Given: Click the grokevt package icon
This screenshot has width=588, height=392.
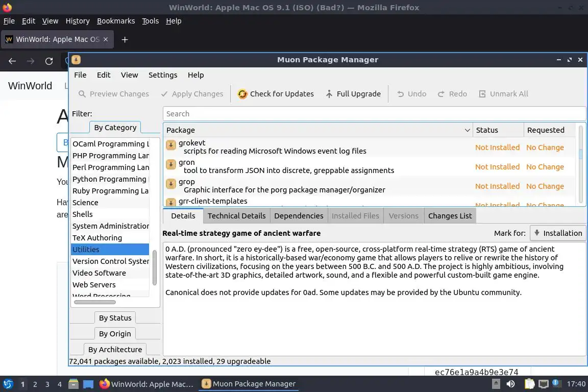Looking at the screenshot, I should coord(171,145).
